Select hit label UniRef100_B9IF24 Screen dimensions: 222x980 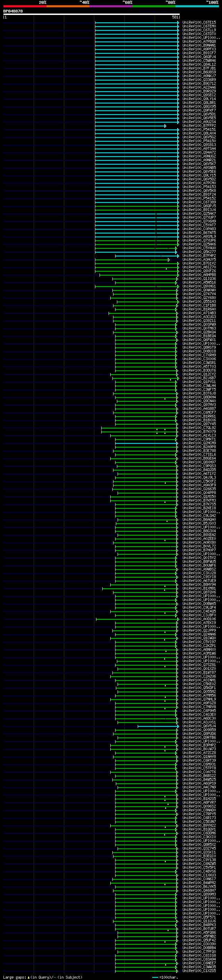click(199, 194)
